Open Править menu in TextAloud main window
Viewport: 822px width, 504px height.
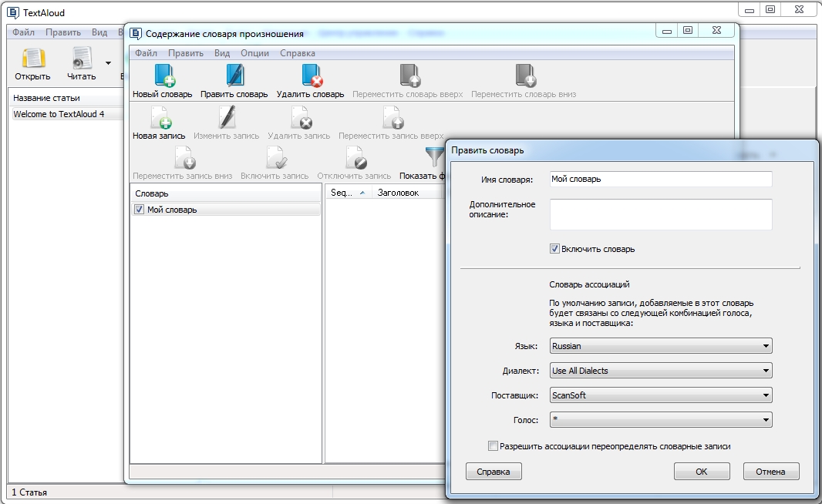point(63,32)
